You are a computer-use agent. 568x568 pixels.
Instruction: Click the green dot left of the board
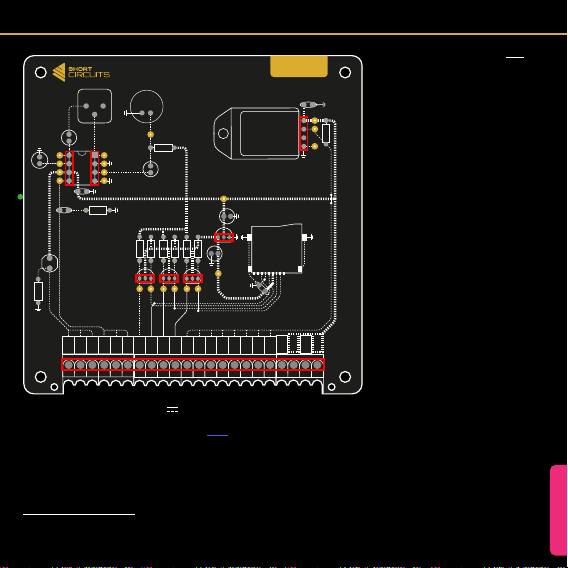[20, 197]
